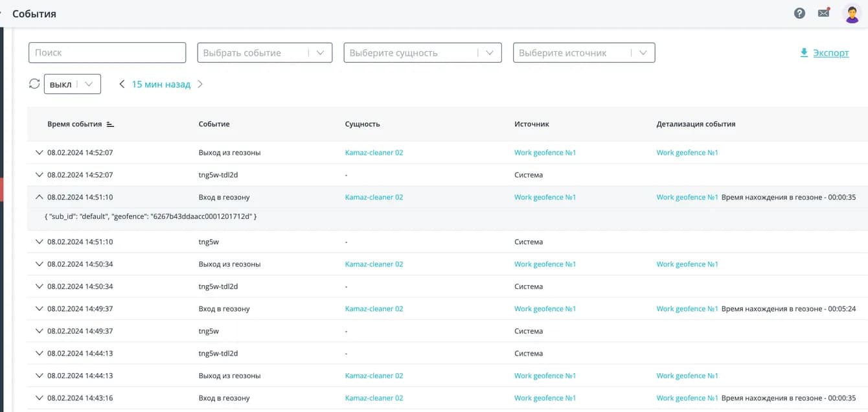
Task: Expand row 14:52:07 tng5w-tdl2d
Action: pyautogui.click(x=39, y=175)
